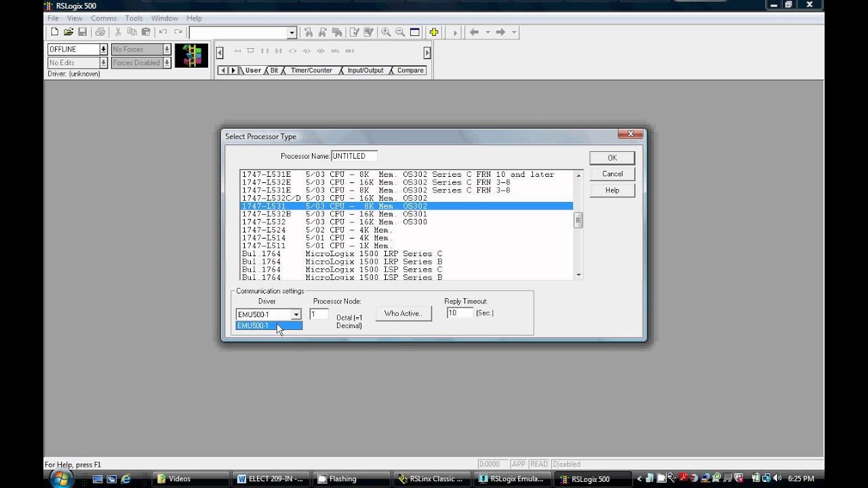This screenshot has width=868, height=488.
Task: Switch to RSLogix Emulate taskbar window
Action: 511,479
